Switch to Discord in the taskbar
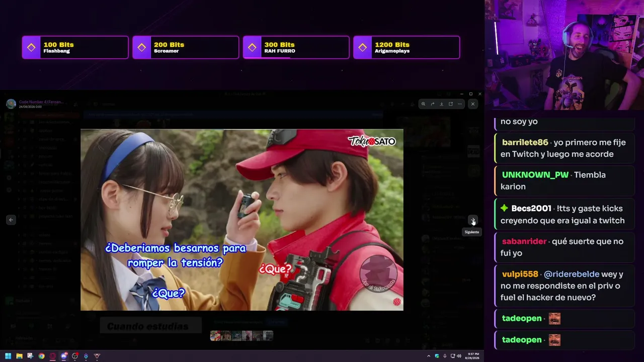Image resolution: width=644 pixels, height=362 pixels. (64, 356)
